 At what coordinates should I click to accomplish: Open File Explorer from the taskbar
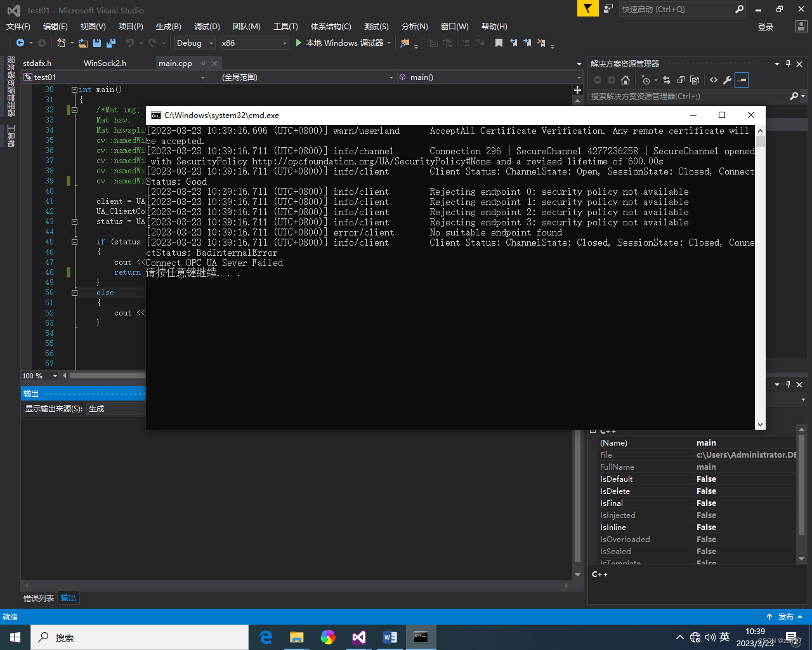[x=297, y=637]
